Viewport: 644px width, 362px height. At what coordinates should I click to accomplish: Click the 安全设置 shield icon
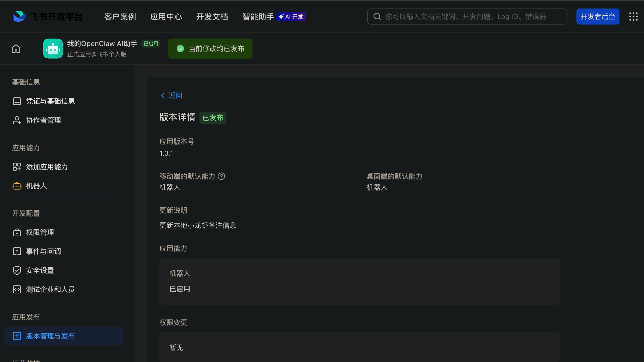coord(17,270)
